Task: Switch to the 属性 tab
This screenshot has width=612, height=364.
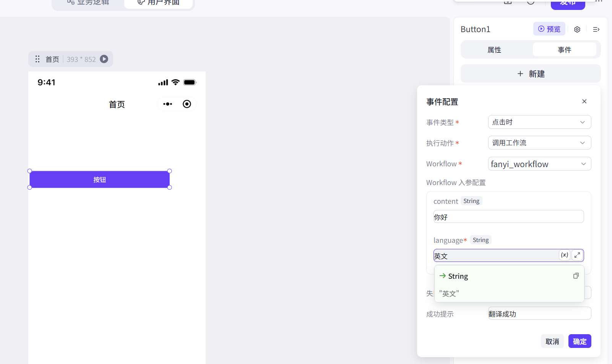Action: coord(494,49)
